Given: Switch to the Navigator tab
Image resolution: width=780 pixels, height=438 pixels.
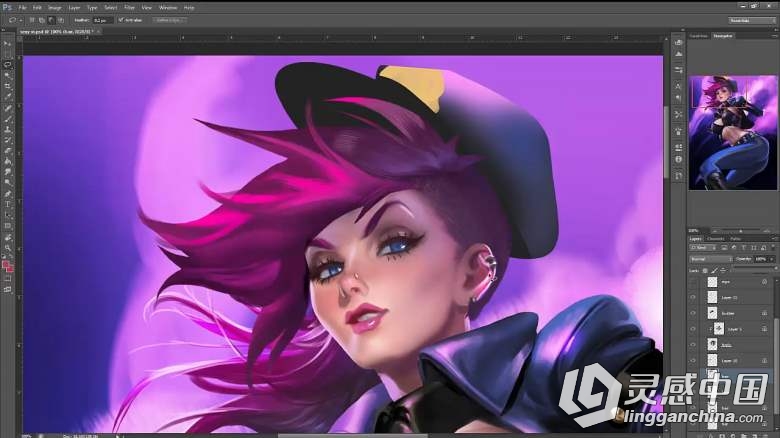Looking at the screenshot, I should [x=723, y=36].
